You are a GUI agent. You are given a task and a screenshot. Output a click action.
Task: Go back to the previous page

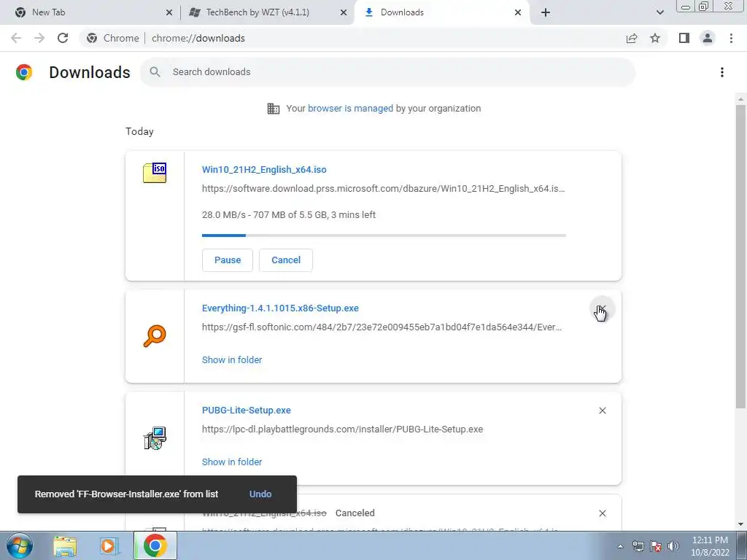coord(16,38)
